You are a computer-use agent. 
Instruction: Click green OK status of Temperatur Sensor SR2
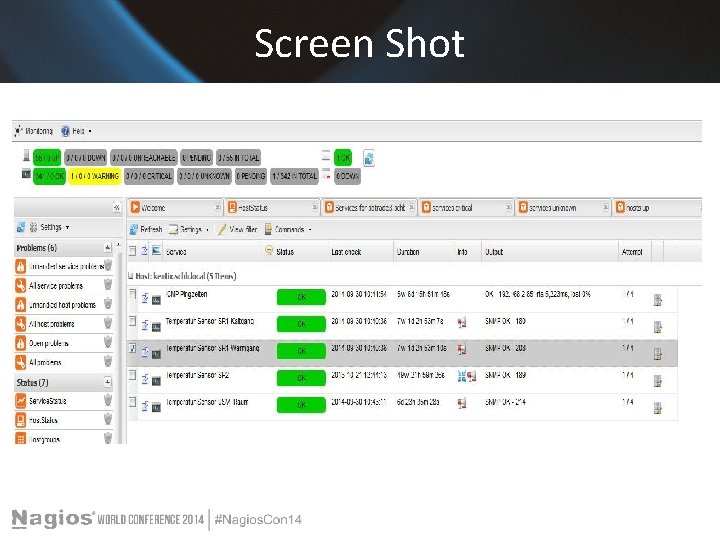[x=301, y=378]
